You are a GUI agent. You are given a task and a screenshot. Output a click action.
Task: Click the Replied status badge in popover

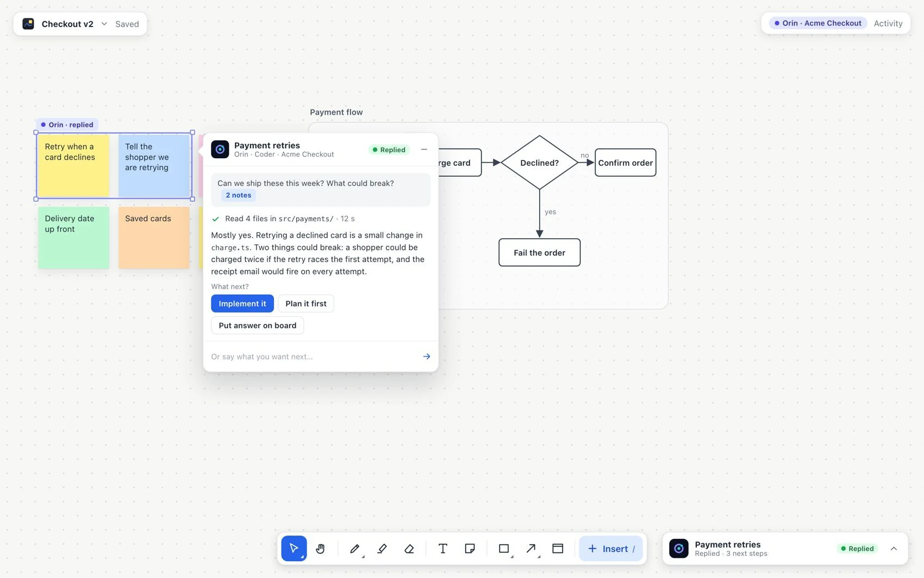(x=389, y=150)
